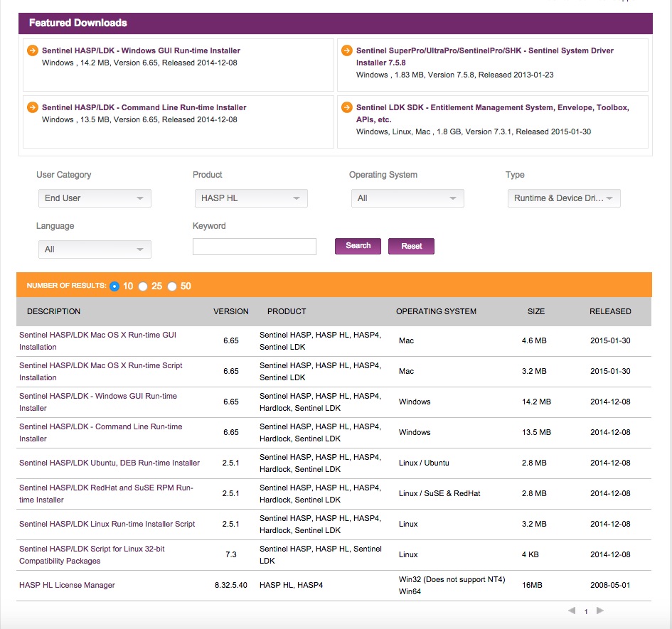Click arrow icon beside Sentinel System Driver Installer
Viewport: 672px width, 629px height.
[x=346, y=50]
